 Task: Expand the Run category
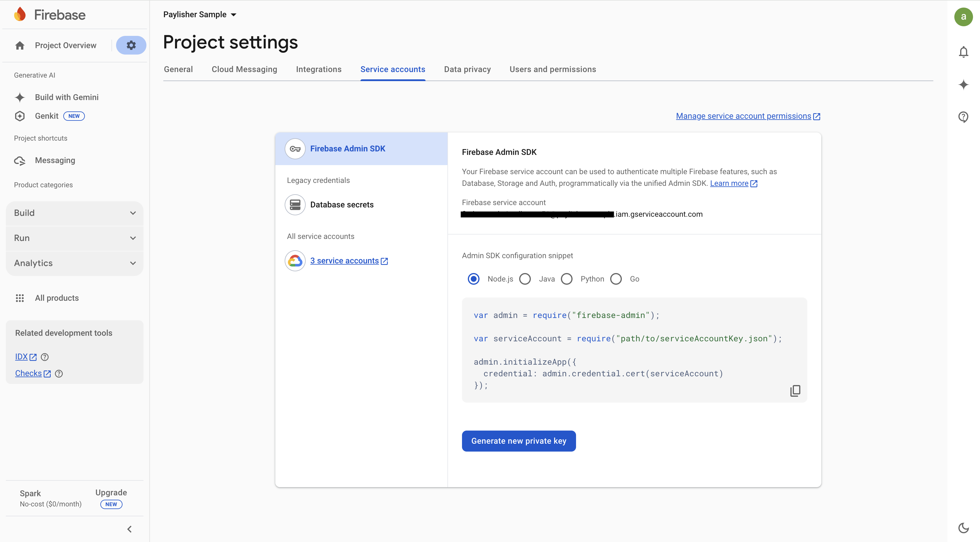coord(75,238)
